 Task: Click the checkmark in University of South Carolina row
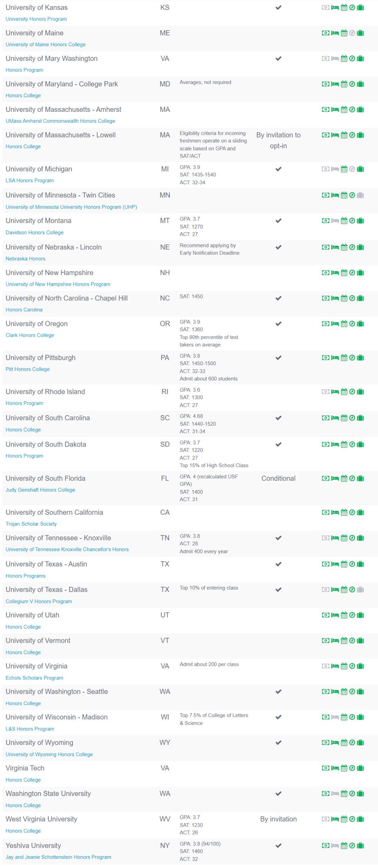pyautogui.click(x=278, y=418)
